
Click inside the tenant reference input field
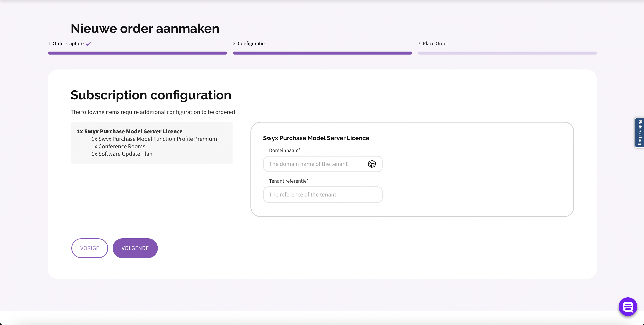point(323,194)
